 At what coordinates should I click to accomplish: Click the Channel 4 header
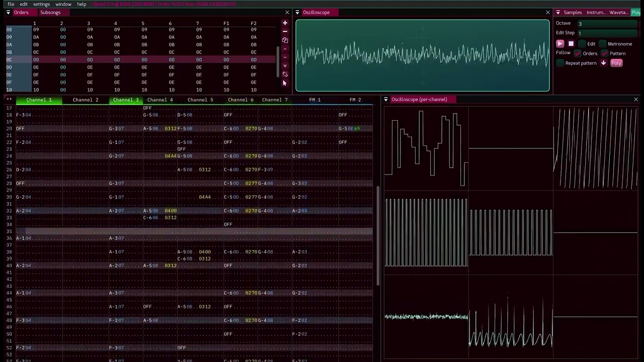pos(160,100)
